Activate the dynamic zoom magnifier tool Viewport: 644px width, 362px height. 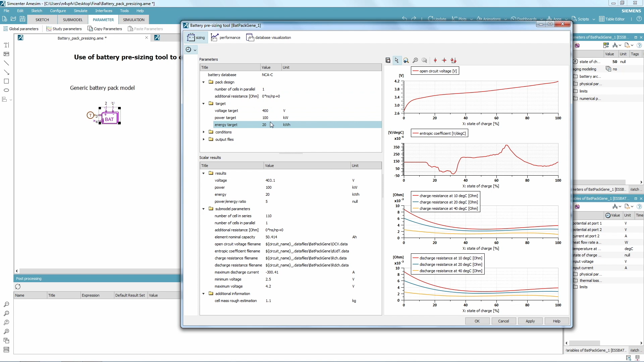click(406, 60)
